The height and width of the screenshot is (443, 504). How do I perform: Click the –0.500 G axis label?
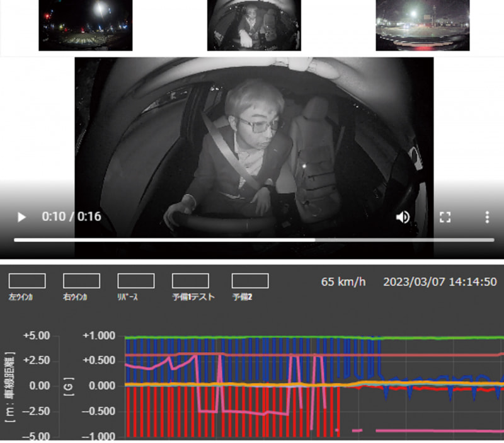click(98, 411)
